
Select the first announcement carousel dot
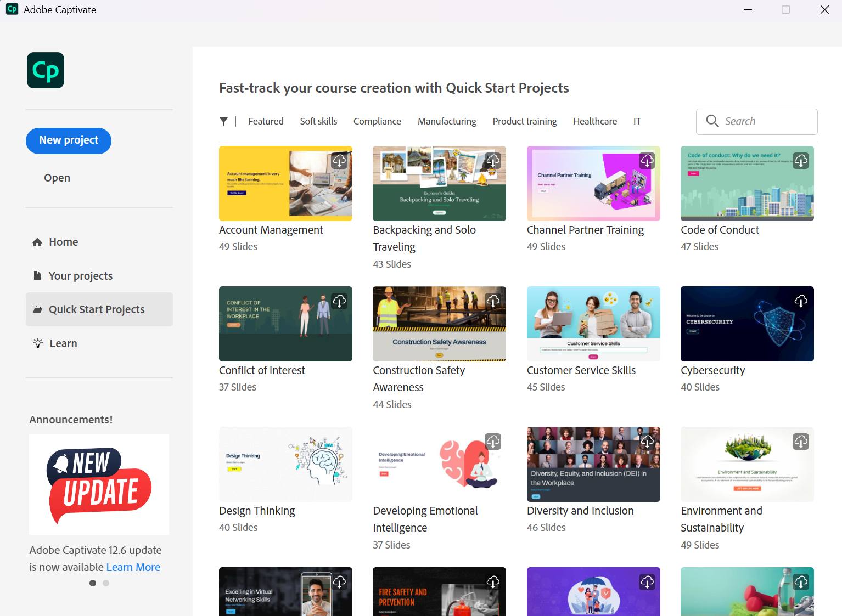click(93, 583)
